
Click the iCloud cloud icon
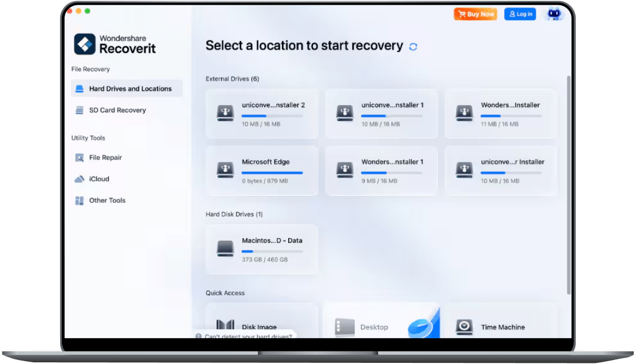pyautogui.click(x=80, y=179)
